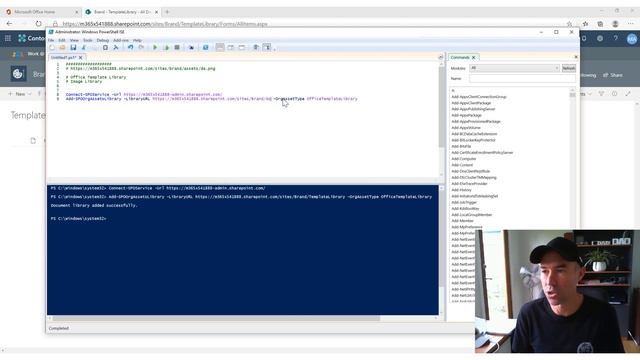Open the SharePoint app launcher
The width and height of the screenshot is (640, 360).
pyautogui.click(x=8, y=38)
